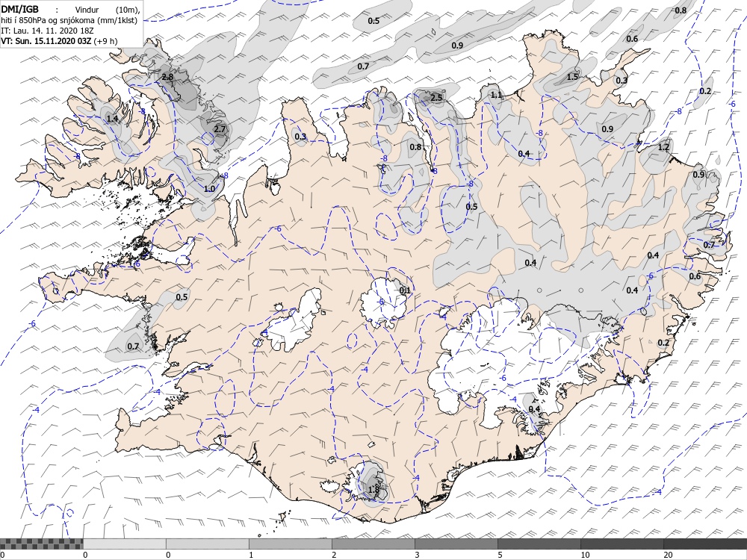Click the legend scale label 5
Screen dimensions: 747x560
click(500, 555)
